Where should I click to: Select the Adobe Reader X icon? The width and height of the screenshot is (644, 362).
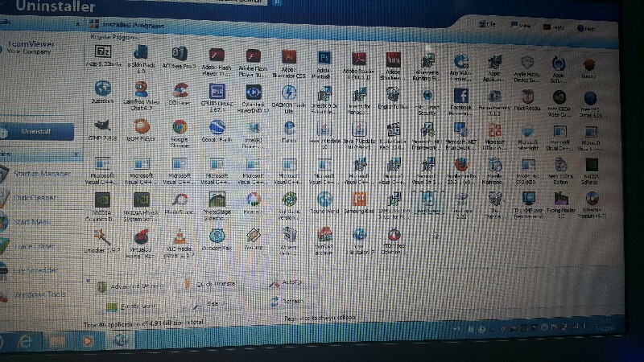[x=359, y=59]
